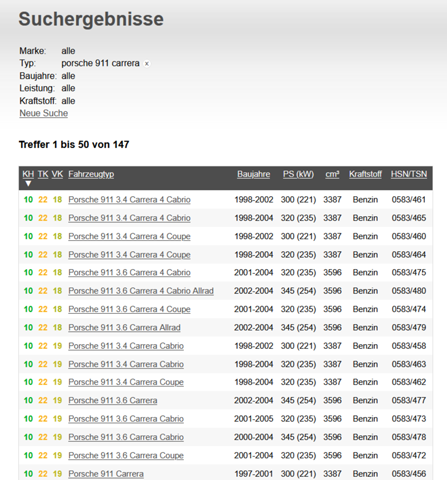Open Porsche 911 3.4 Carrera Cabrio 0583/458
The width and height of the screenshot is (447, 480).
pos(126,346)
